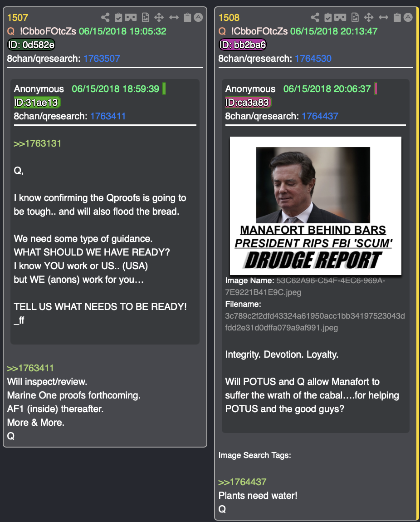This screenshot has height=522, width=420.
Task: Click the magenta ID: bb2ba6 badge
Action: [x=242, y=44]
